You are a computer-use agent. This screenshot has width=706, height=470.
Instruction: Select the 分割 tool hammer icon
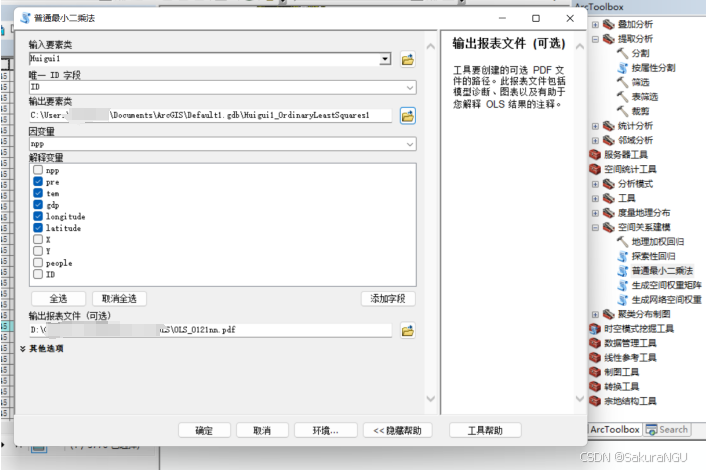point(622,53)
